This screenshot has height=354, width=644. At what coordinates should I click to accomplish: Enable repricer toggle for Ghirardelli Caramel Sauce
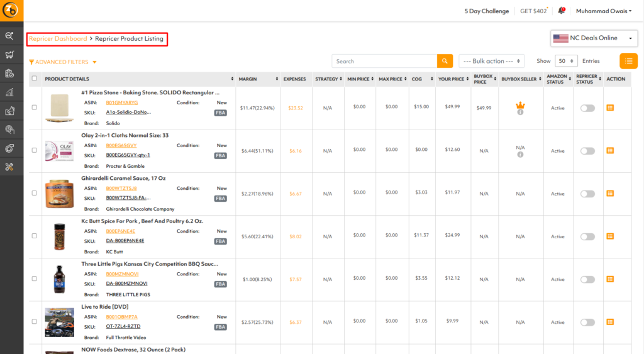coord(587,194)
